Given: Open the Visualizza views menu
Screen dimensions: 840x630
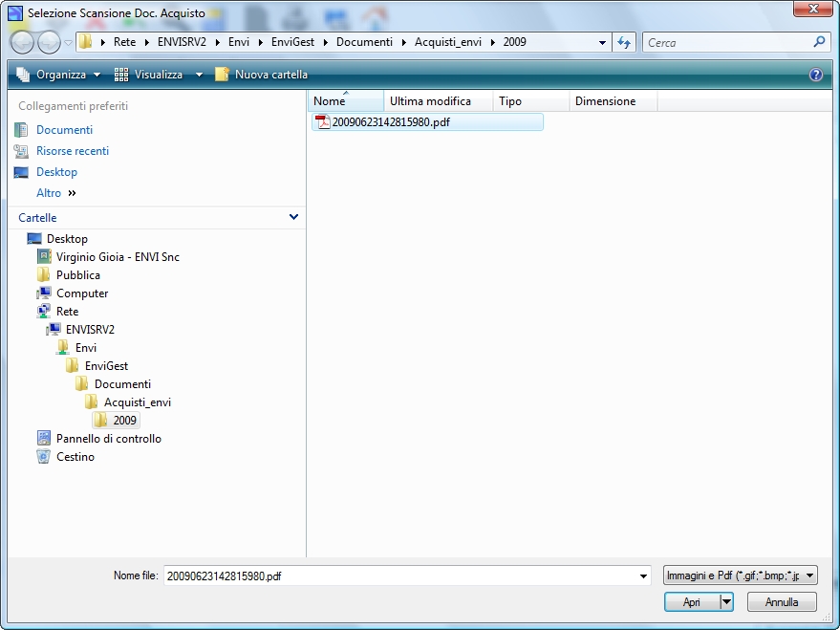Looking at the screenshot, I should pyautogui.click(x=159, y=75).
